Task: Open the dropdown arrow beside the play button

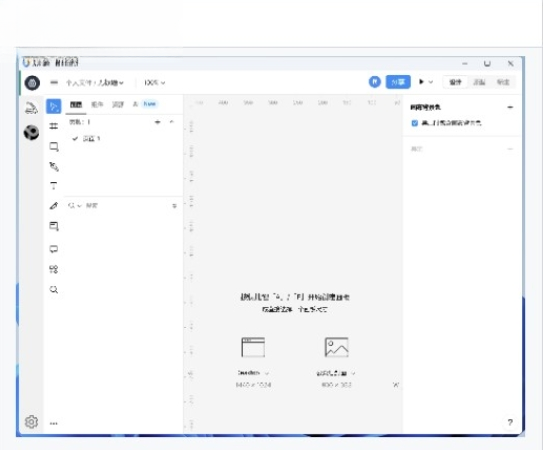Action: click(x=431, y=82)
